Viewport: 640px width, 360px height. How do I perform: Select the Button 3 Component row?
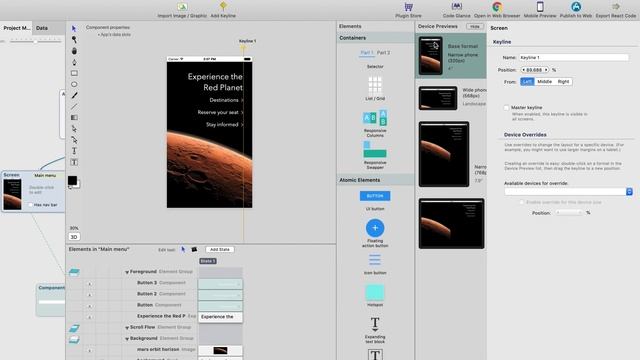coord(161,283)
